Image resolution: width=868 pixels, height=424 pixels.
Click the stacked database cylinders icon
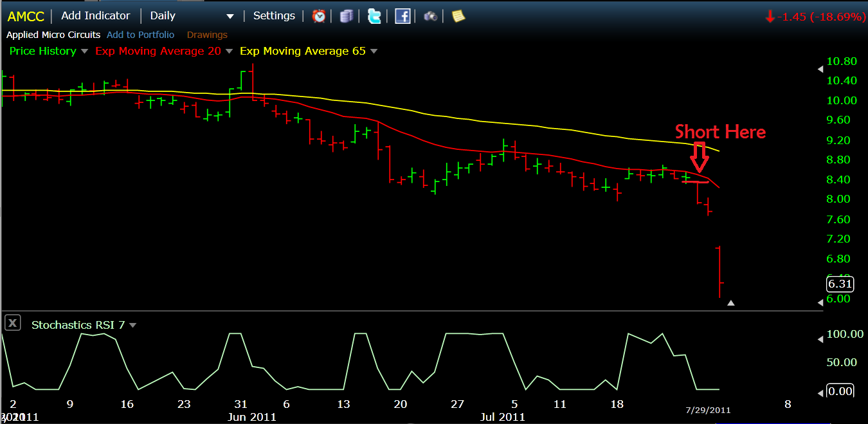pos(347,16)
